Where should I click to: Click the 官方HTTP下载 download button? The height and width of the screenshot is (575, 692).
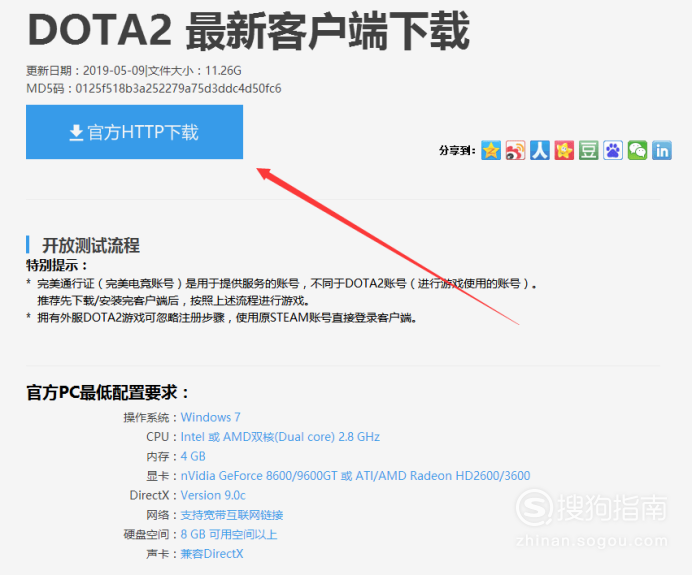coord(134,132)
